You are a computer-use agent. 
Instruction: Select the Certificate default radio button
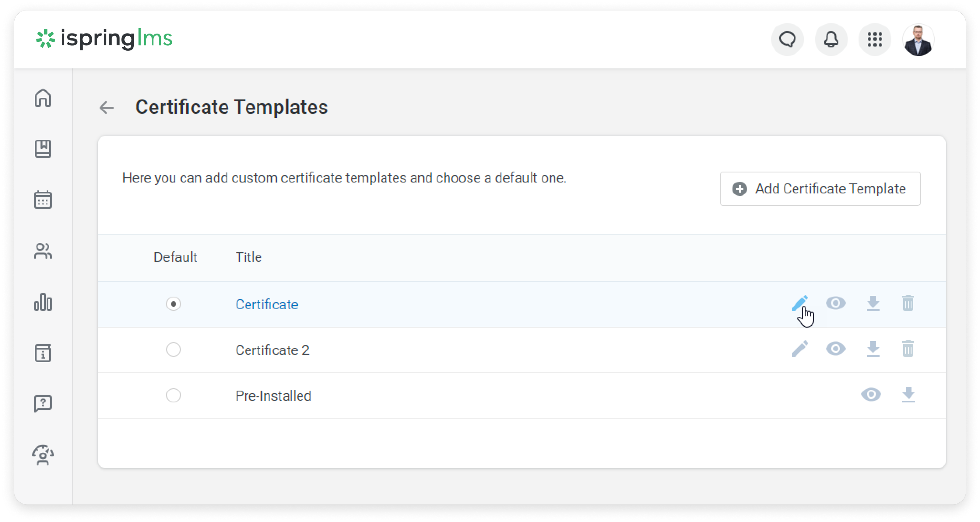click(x=174, y=304)
